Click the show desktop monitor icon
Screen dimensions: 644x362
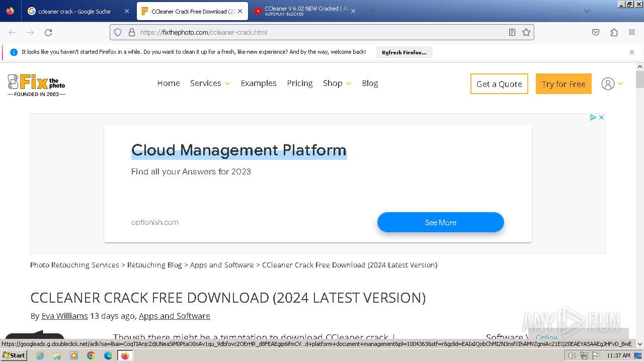tap(638, 355)
